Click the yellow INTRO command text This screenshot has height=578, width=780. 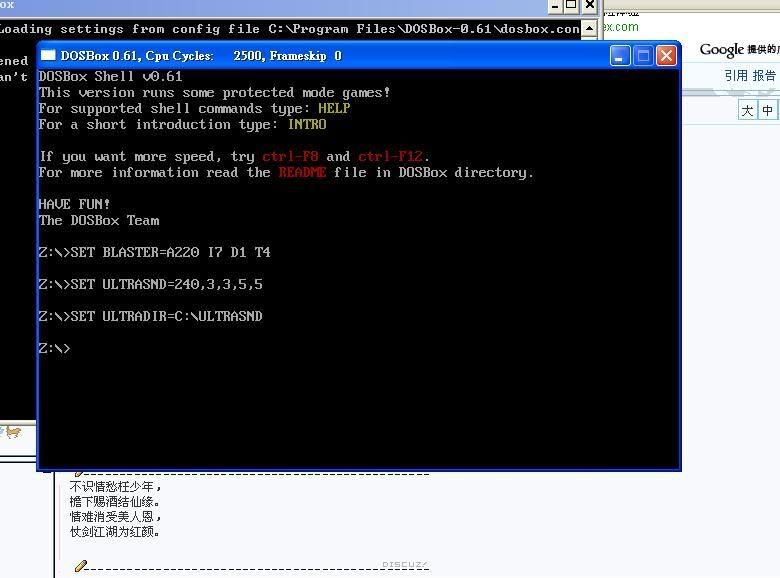[x=307, y=124]
